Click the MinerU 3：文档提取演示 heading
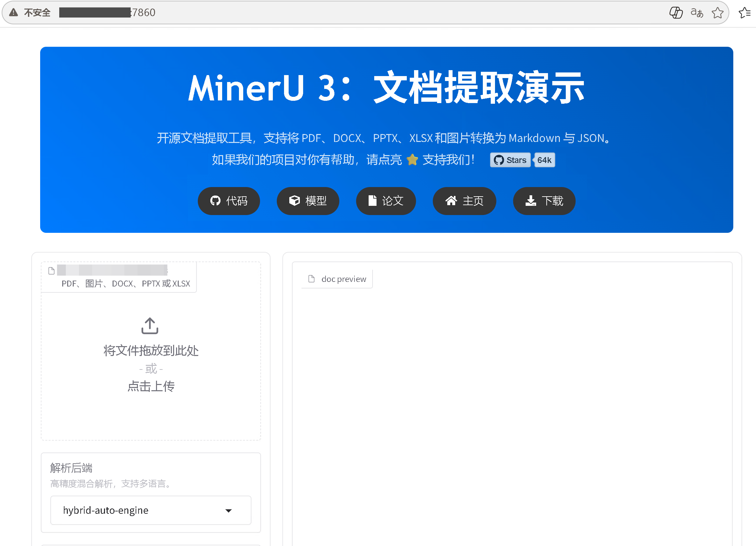This screenshot has width=756, height=546. pos(386,87)
